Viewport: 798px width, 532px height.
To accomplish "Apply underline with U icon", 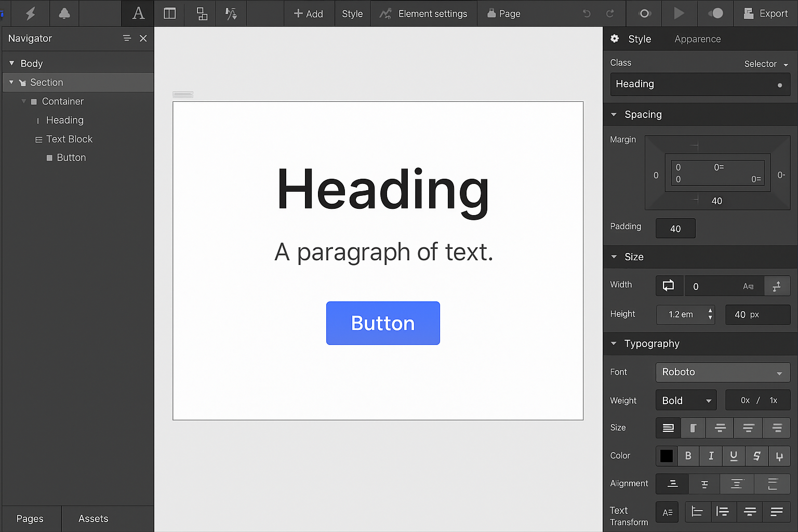I will pyautogui.click(x=734, y=456).
